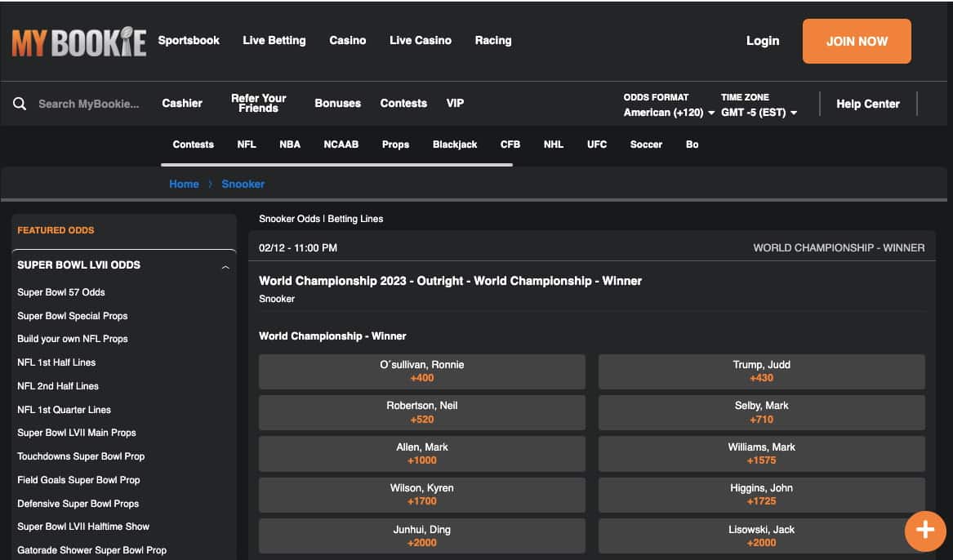Open NFL 1st Half Lines
The height and width of the screenshot is (560, 953).
click(56, 362)
